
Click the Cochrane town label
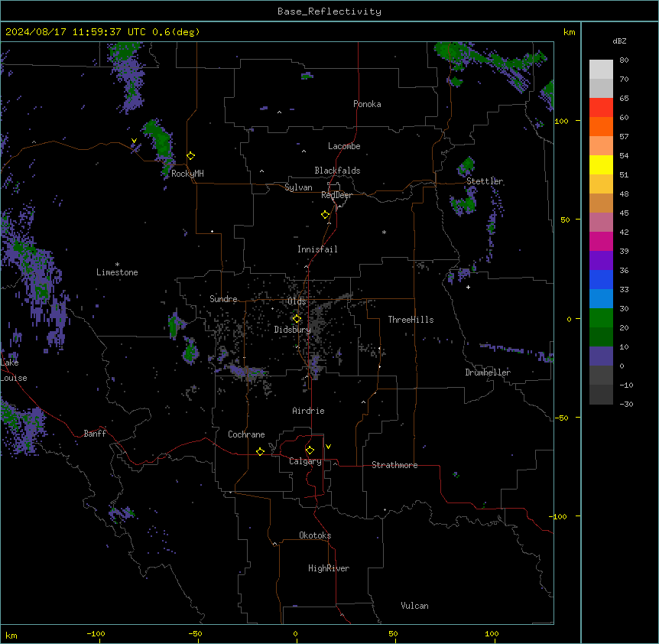246,434
